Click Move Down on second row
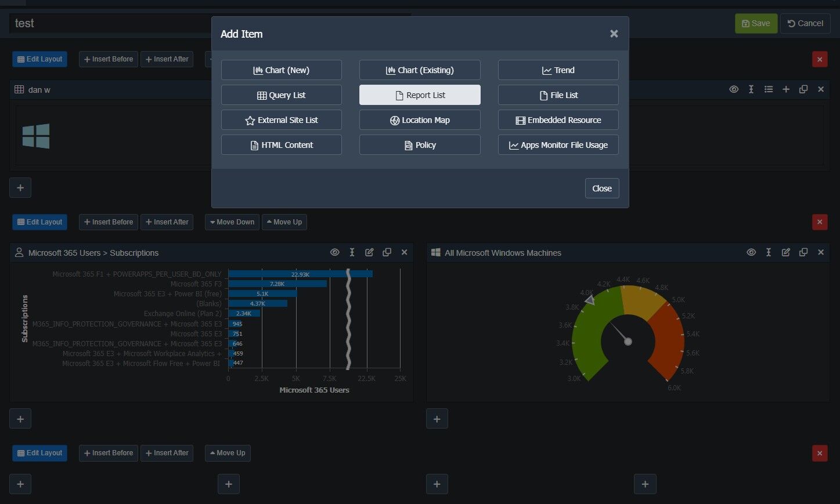 click(x=232, y=222)
